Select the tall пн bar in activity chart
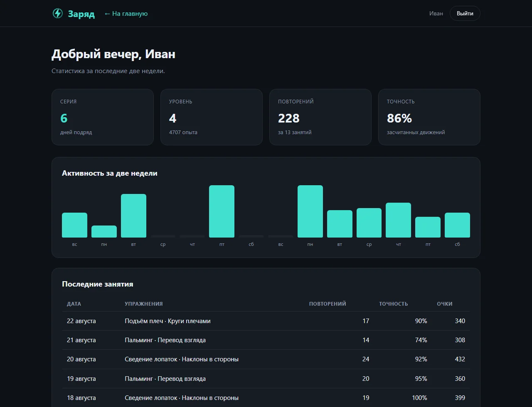This screenshot has width=532, height=407. click(x=310, y=211)
